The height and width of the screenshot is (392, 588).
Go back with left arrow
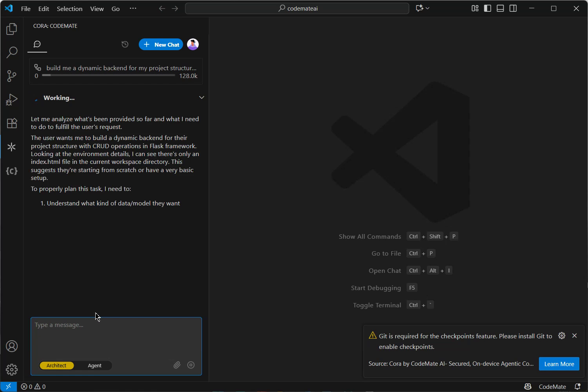pos(162,8)
